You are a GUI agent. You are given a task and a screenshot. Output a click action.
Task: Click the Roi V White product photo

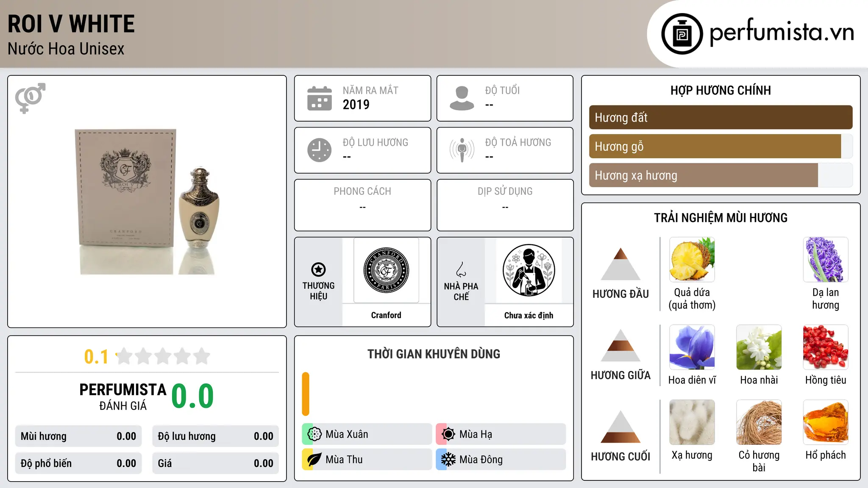[147, 202]
